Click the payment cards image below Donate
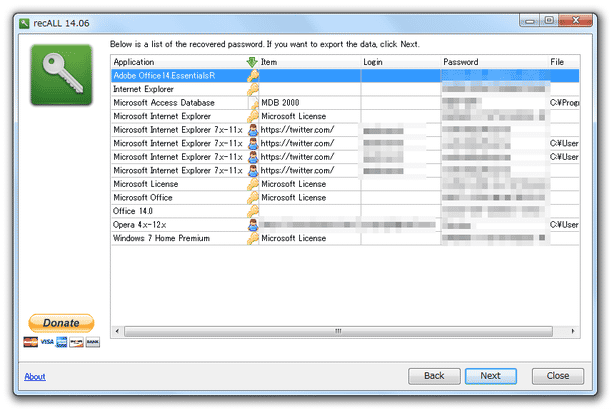 61,342
